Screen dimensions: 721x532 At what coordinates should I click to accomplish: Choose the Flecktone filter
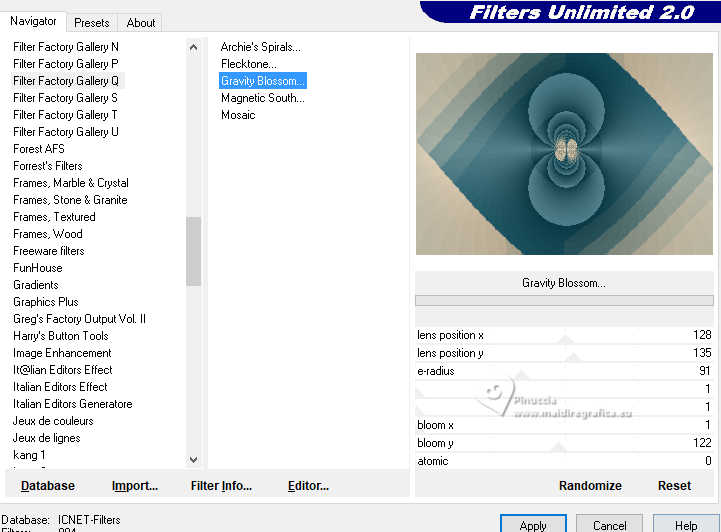(249, 64)
